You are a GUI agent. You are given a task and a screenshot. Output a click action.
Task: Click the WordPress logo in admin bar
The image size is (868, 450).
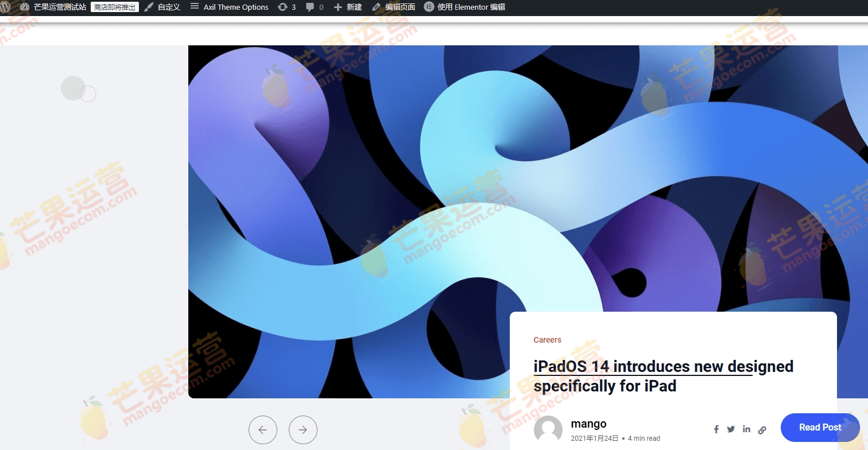click(5, 7)
